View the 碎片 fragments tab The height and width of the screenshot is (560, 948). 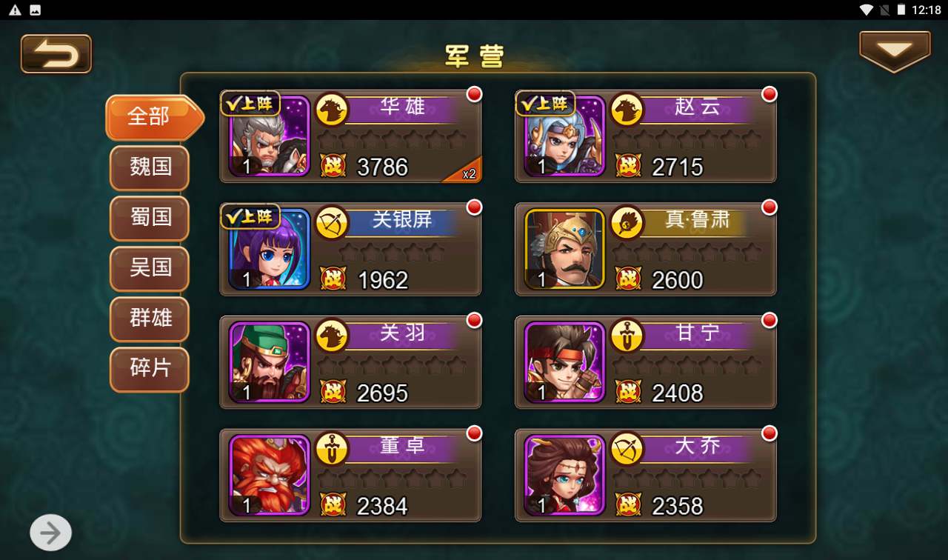[x=150, y=369]
